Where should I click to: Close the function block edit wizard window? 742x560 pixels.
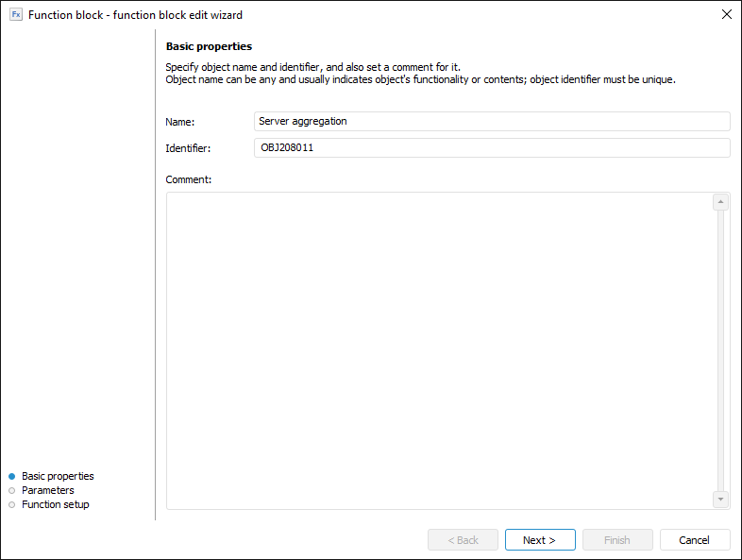coord(726,14)
